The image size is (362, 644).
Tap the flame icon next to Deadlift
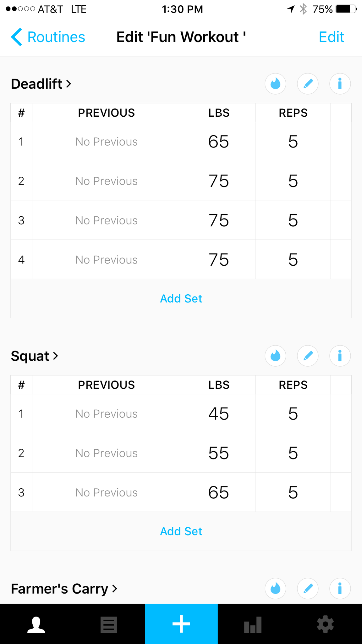pos(275,84)
